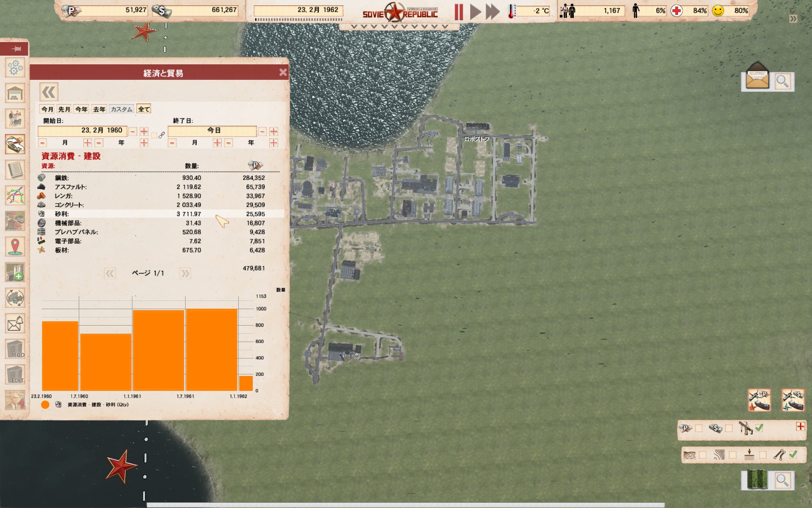Click the start date field 23. 2月 1960
This screenshot has width=812, height=508.
tap(82, 131)
